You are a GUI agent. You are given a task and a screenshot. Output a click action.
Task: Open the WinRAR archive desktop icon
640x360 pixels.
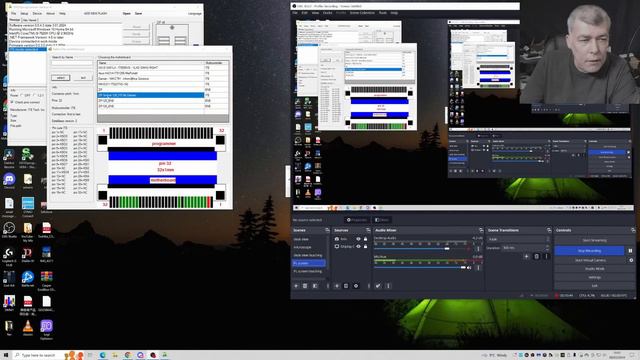point(47,277)
